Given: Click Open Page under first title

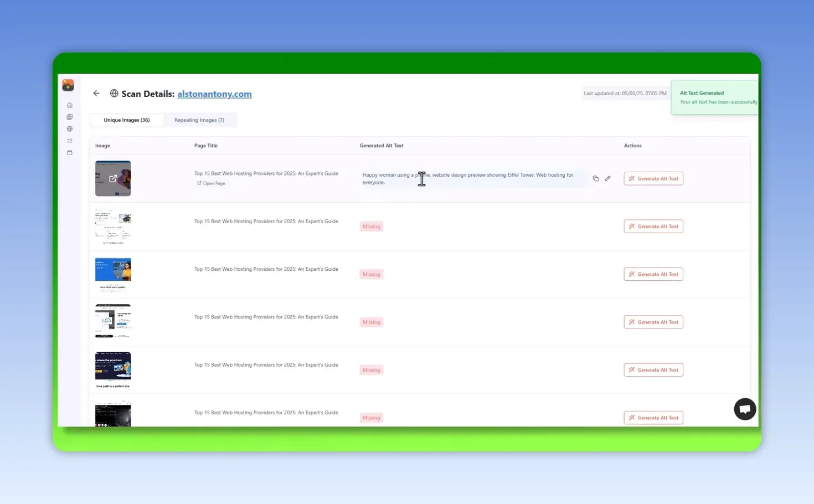Looking at the screenshot, I should pyautogui.click(x=211, y=183).
